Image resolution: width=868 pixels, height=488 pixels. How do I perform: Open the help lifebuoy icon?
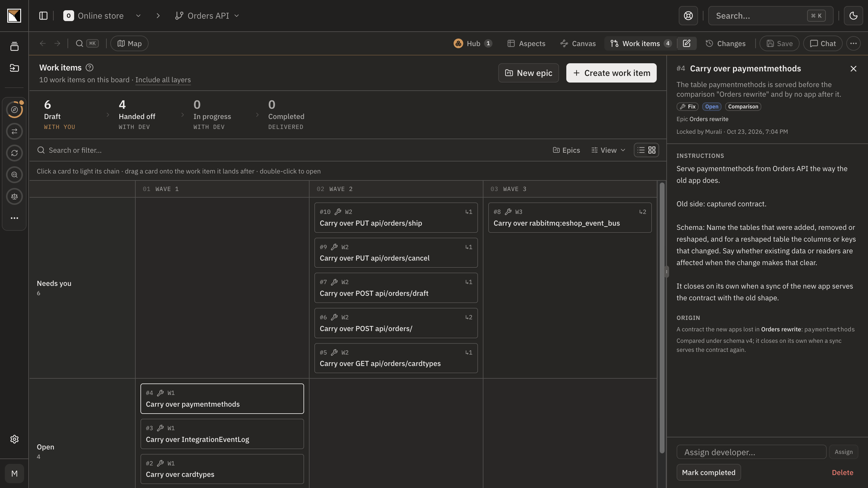click(x=688, y=16)
